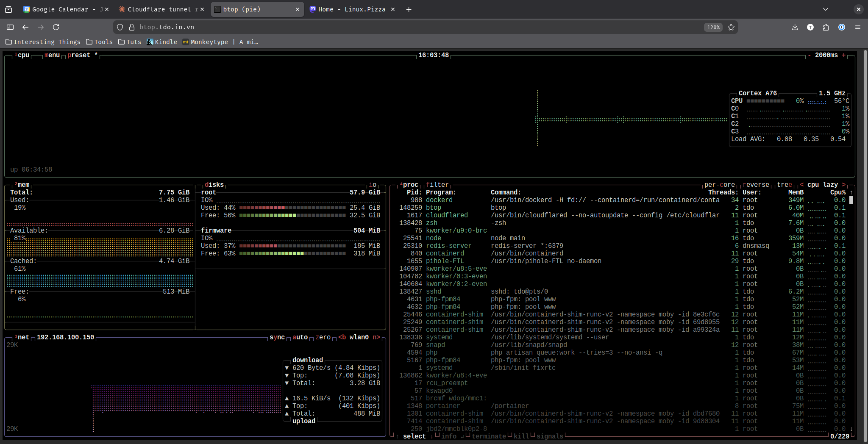The height and width of the screenshot is (444, 868).
Task: Enable tree view for process list
Action: coord(784,185)
